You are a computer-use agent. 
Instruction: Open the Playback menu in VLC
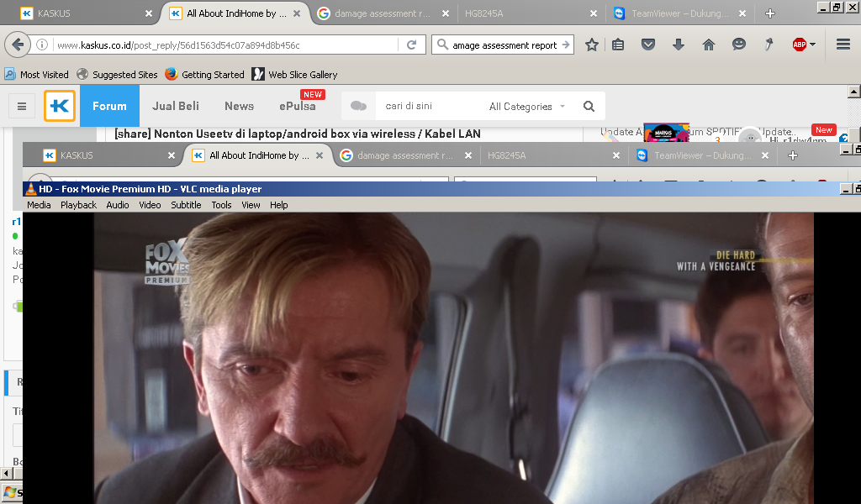(x=78, y=205)
